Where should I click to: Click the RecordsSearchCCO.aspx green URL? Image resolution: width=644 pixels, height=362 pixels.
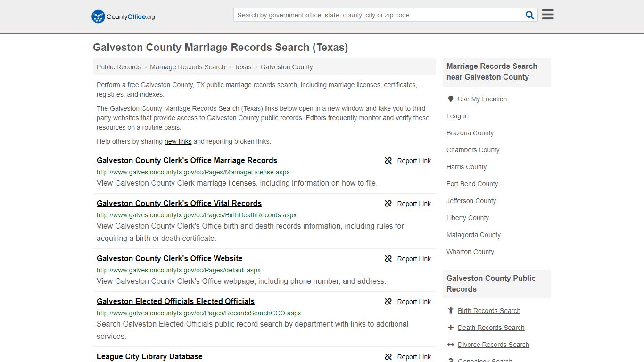[199, 313]
